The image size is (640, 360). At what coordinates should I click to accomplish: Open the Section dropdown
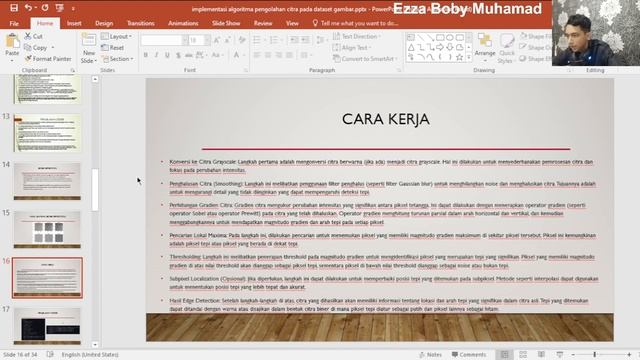118,59
